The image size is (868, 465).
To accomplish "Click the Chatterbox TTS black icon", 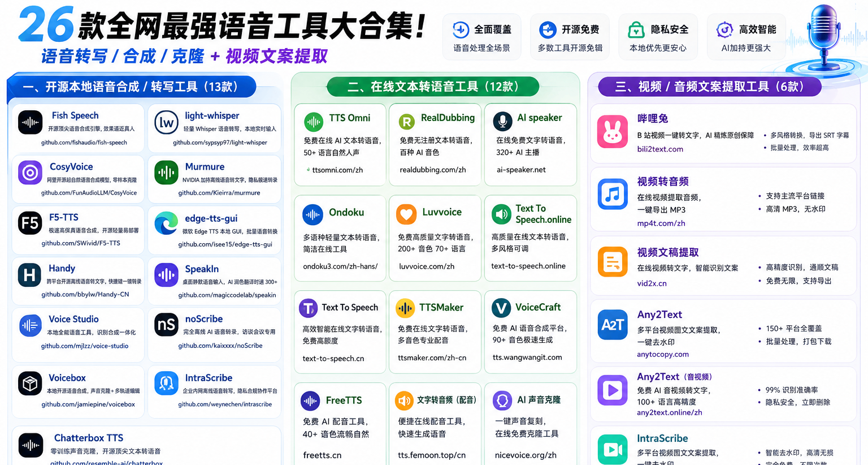I will coord(30,445).
